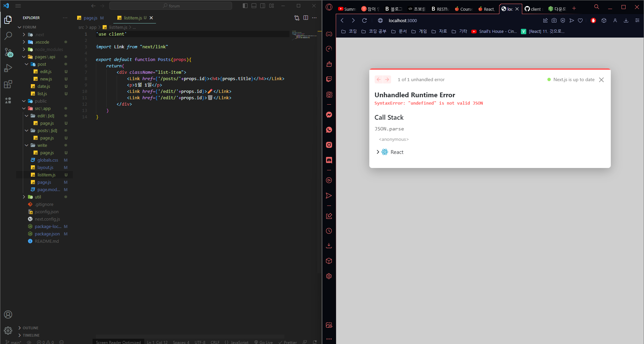
Task: Open Run and Debug view
Action: (x=8, y=68)
